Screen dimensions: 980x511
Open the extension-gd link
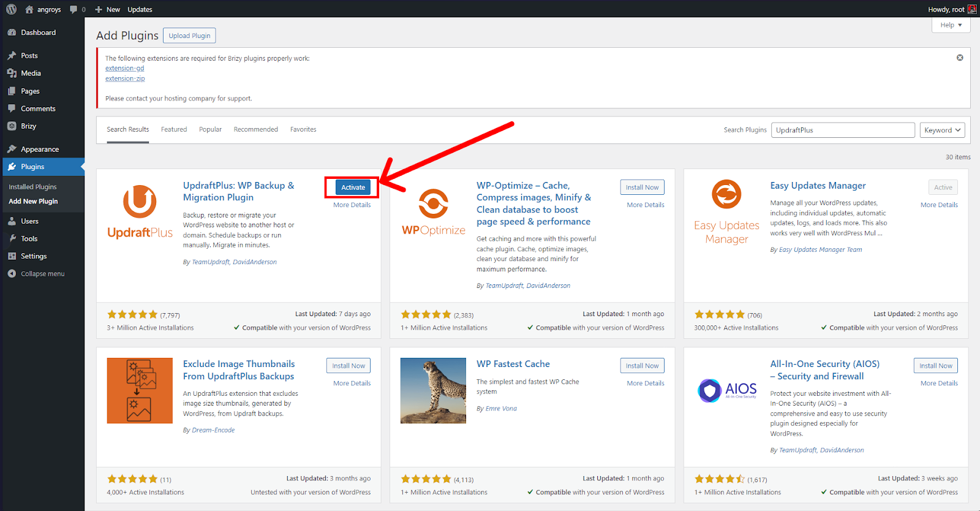(x=125, y=69)
